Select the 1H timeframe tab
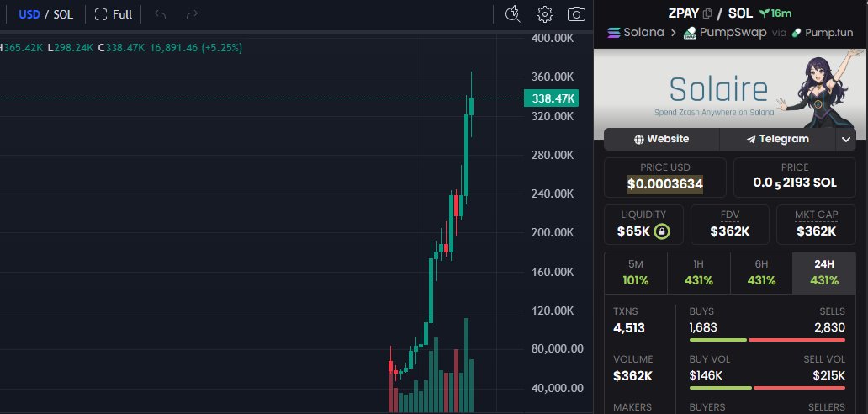The image size is (868, 414). coord(699,273)
